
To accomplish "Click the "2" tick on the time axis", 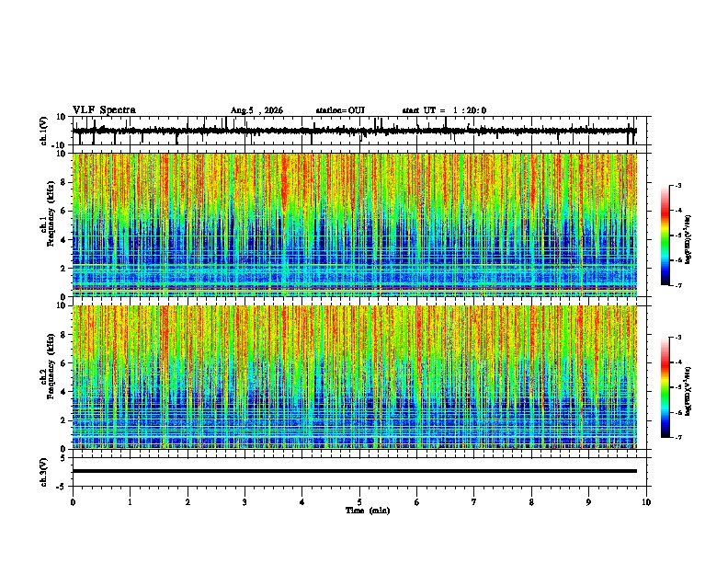I will (188, 502).
